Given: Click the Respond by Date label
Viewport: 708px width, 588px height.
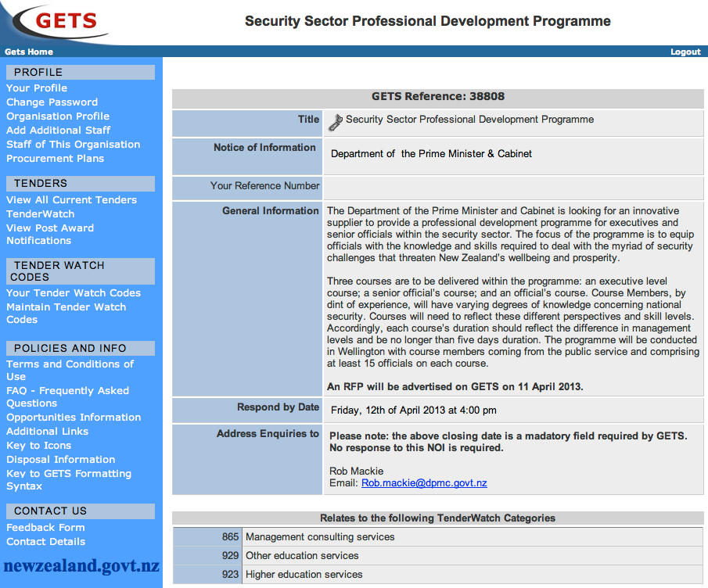Looking at the screenshot, I should pyautogui.click(x=279, y=407).
